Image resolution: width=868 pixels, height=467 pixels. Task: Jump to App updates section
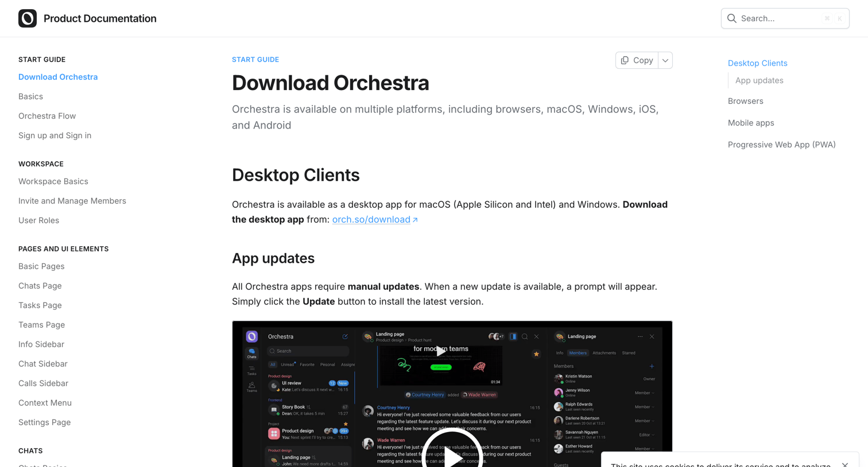point(759,80)
